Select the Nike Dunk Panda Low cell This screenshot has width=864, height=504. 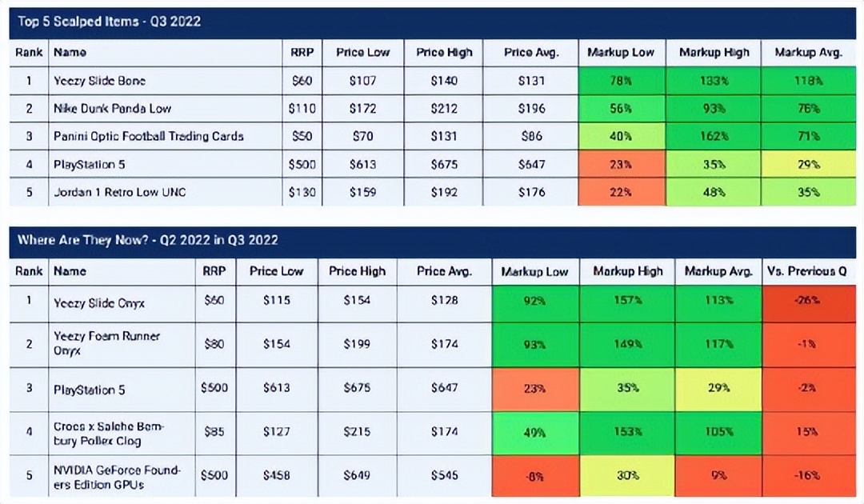pos(112,108)
